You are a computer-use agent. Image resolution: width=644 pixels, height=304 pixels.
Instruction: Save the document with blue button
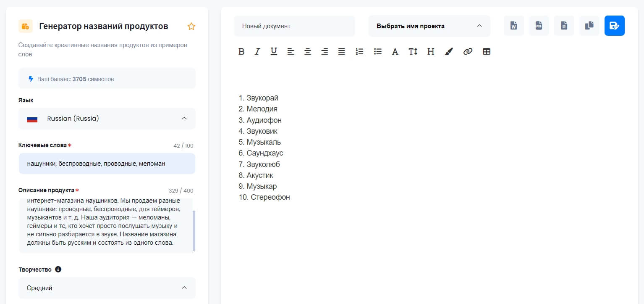tap(614, 26)
